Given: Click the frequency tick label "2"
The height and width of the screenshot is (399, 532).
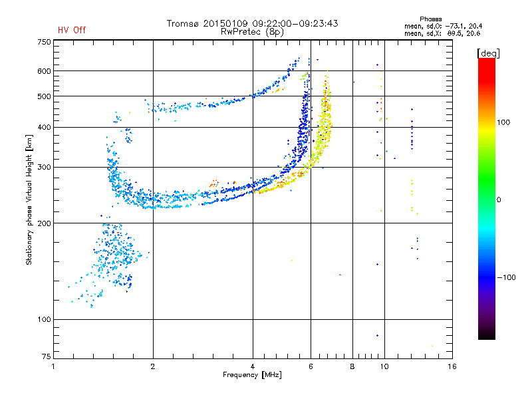Looking at the screenshot, I should 153,366.
